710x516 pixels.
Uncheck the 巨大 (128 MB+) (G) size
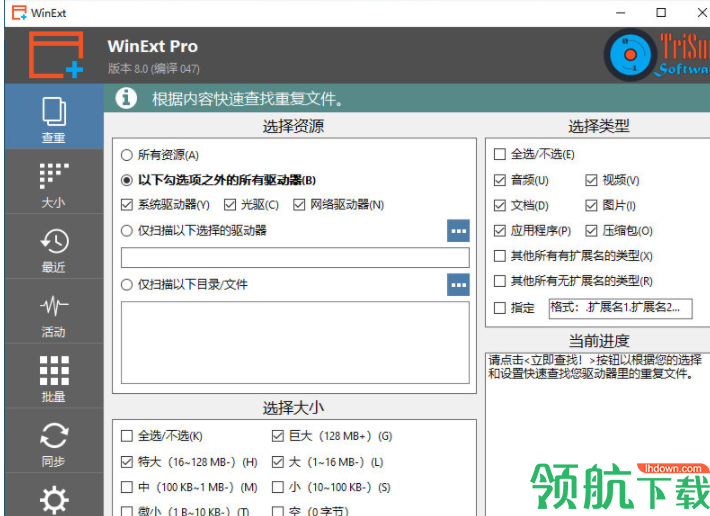278,436
